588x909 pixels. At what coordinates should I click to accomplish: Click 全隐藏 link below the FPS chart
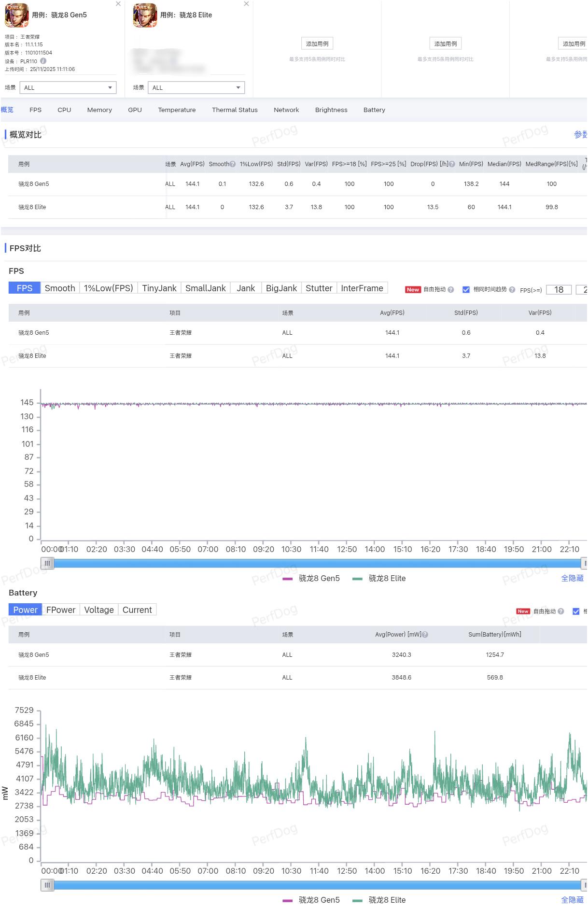tap(572, 579)
